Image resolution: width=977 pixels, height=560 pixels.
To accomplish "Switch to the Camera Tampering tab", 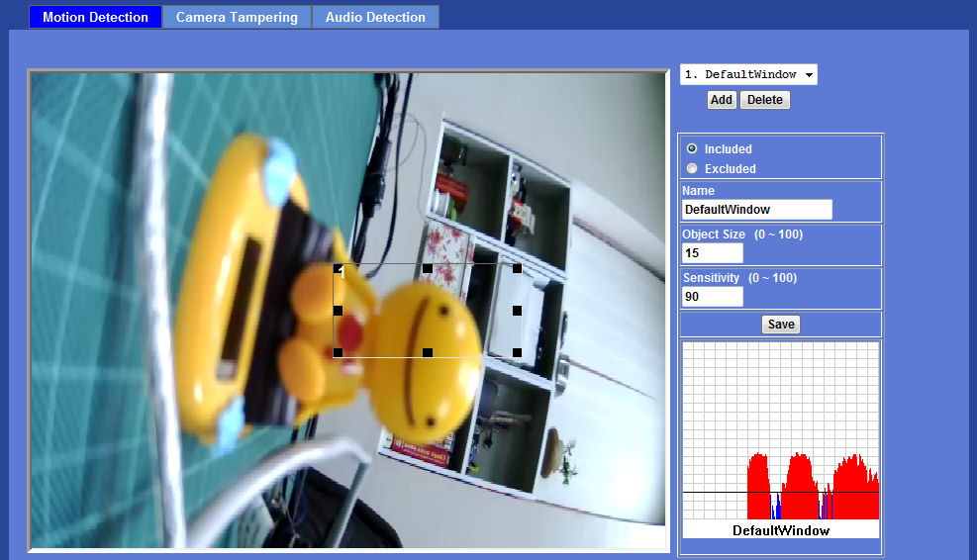I will [x=237, y=18].
